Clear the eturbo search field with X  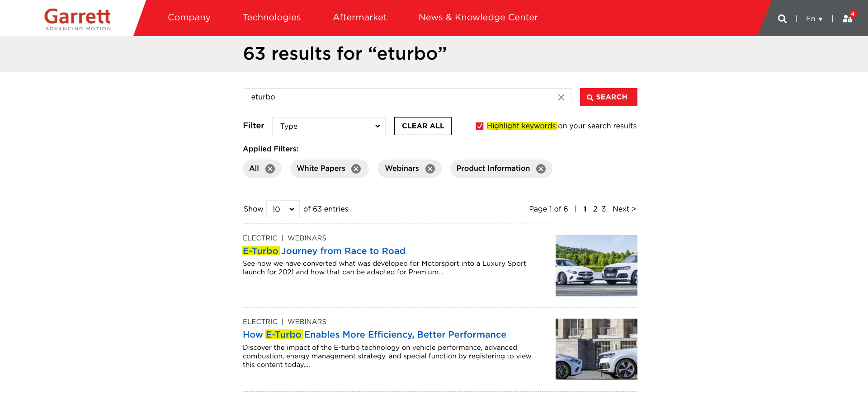(x=561, y=97)
